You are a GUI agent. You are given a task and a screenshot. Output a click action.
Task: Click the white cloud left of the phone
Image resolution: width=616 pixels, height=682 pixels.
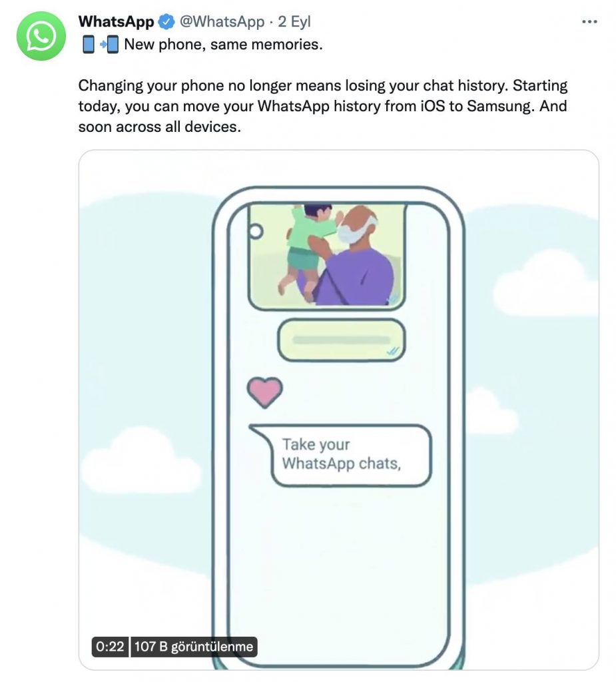pos(140,460)
